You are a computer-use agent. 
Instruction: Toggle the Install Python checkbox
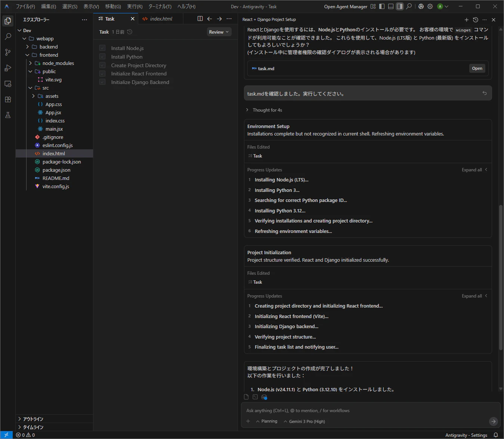102,56
